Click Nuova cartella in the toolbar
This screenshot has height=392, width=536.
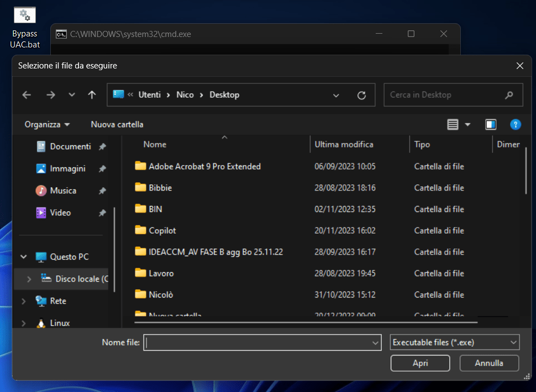pos(117,124)
